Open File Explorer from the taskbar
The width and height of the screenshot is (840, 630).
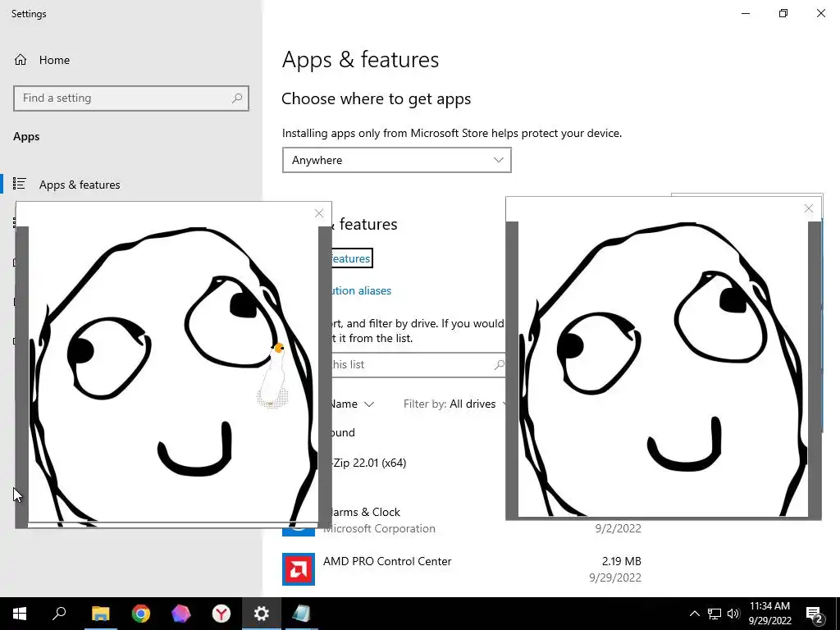[100, 614]
